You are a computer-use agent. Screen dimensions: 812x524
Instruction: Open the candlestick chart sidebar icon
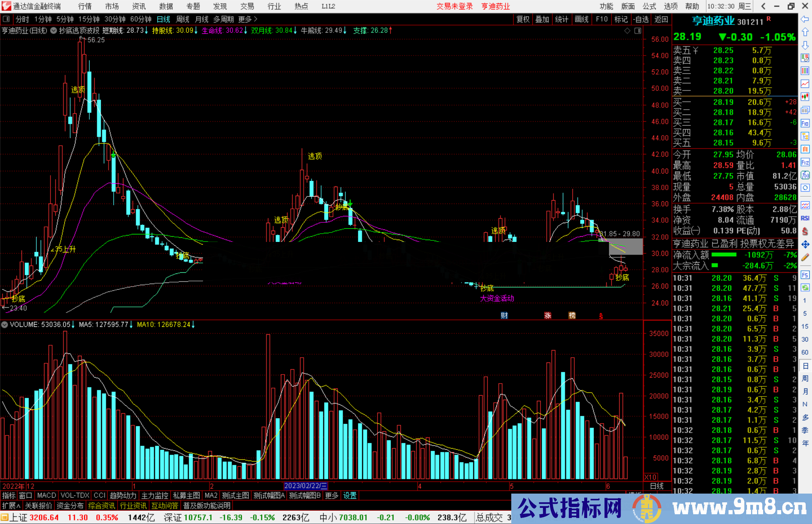805,97
